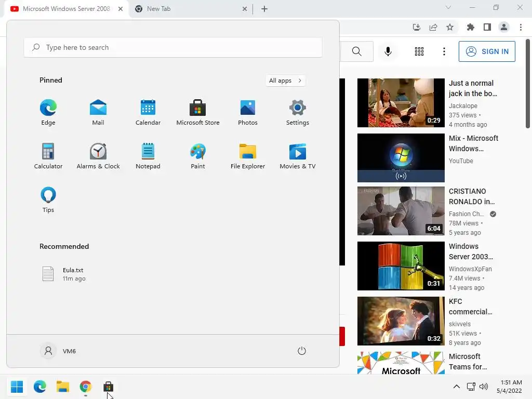Open Edge from the taskbar
532x399 pixels.
tap(40, 387)
